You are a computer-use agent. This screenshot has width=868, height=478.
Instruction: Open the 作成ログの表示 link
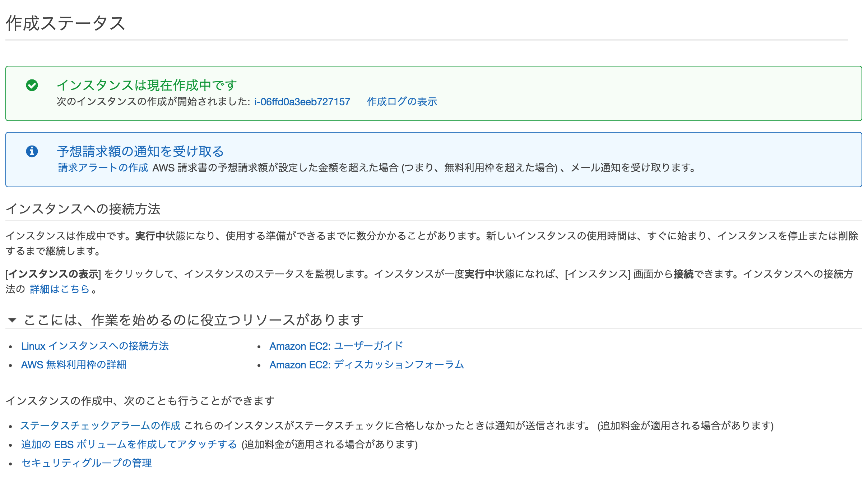(x=402, y=102)
